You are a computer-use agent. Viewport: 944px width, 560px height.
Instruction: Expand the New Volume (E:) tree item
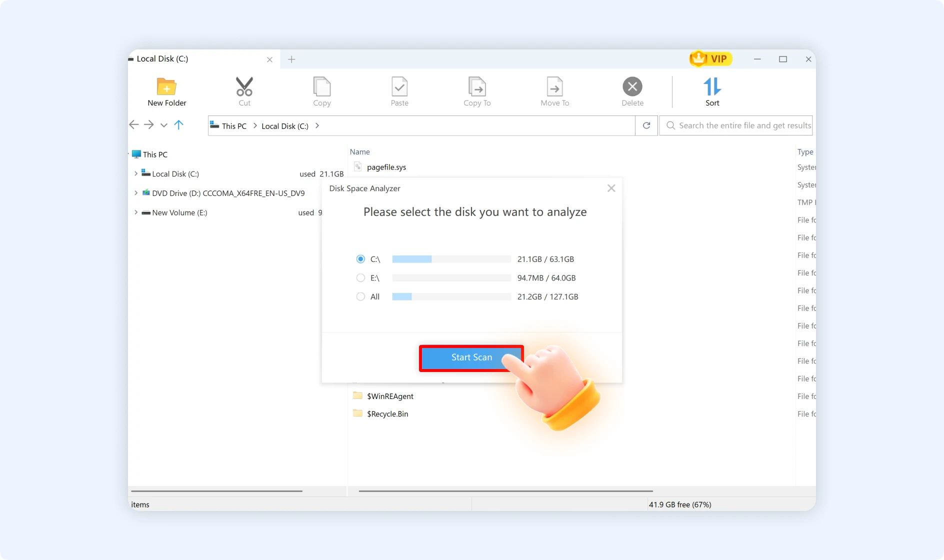[135, 212]
